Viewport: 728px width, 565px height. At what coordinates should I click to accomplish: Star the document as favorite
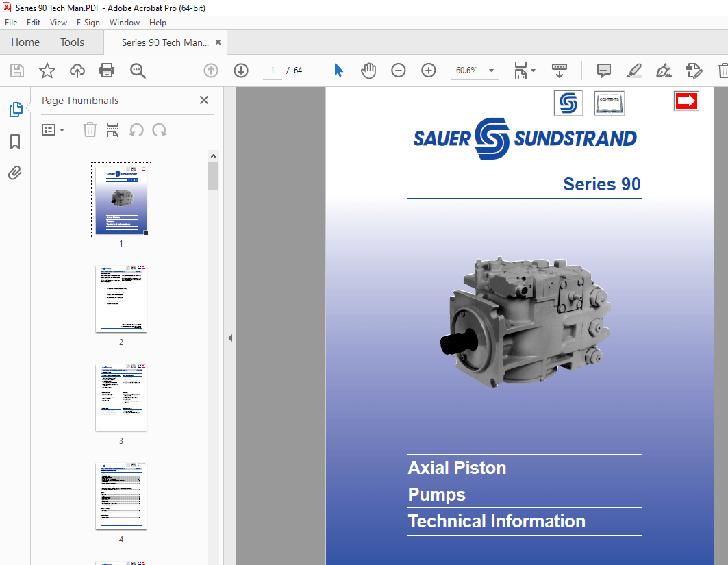tap(47, 71)
